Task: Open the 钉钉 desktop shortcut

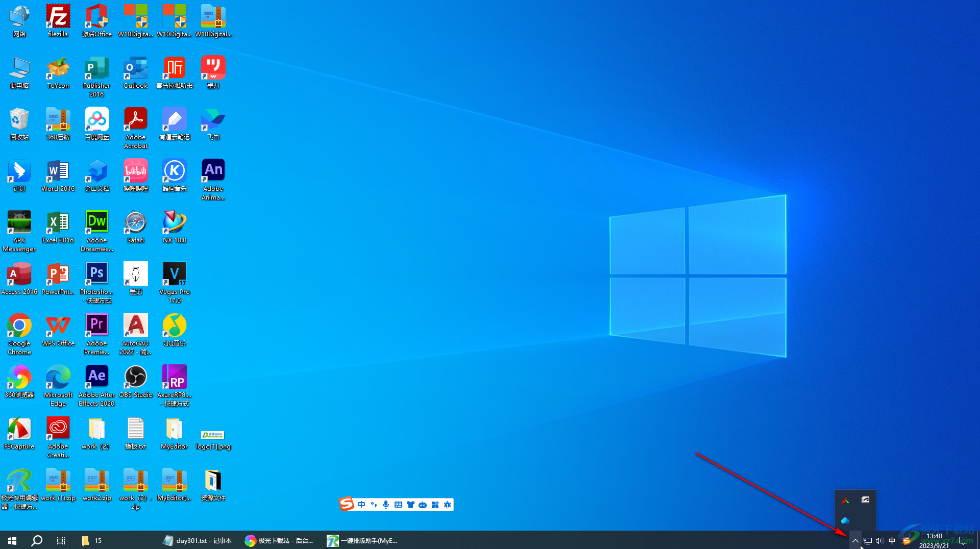Action: [19, 176]
